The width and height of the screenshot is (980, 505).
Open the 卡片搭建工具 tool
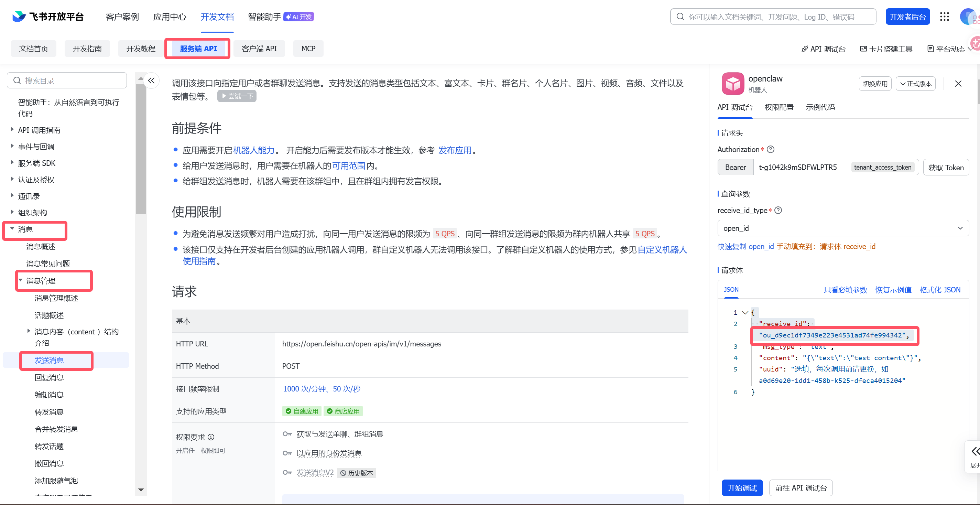886,48
